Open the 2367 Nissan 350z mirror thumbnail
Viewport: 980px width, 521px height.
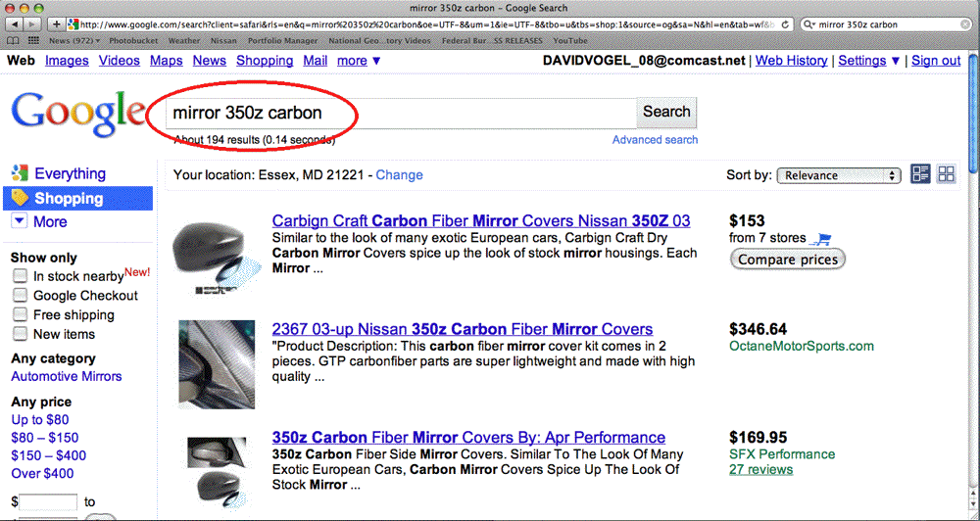pyautogui.click(x=217, y=365)
